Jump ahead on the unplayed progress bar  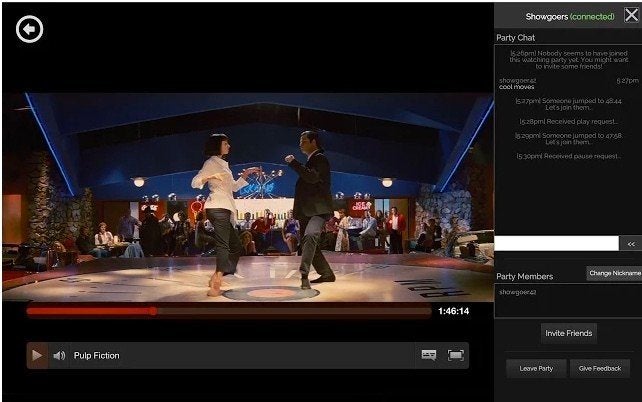[294, 312]
